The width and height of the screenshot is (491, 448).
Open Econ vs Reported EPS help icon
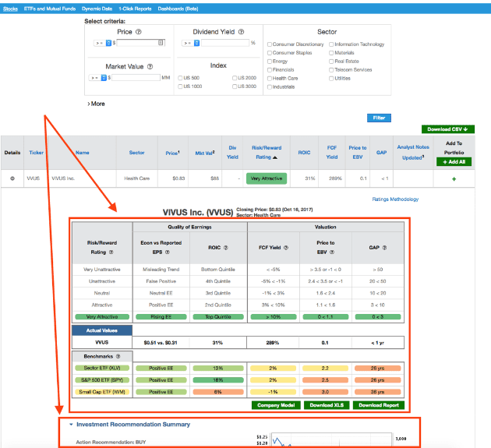(168, 252)
